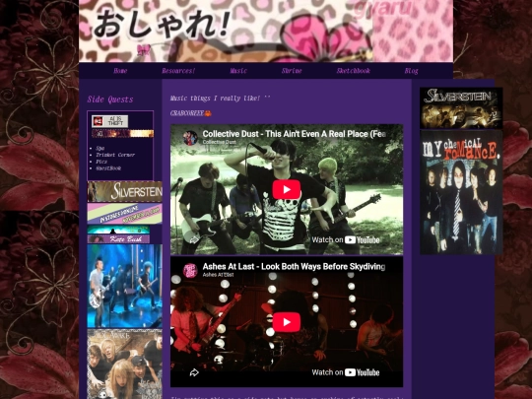
Task: Open the Blog page
Action: coord(411,71)
